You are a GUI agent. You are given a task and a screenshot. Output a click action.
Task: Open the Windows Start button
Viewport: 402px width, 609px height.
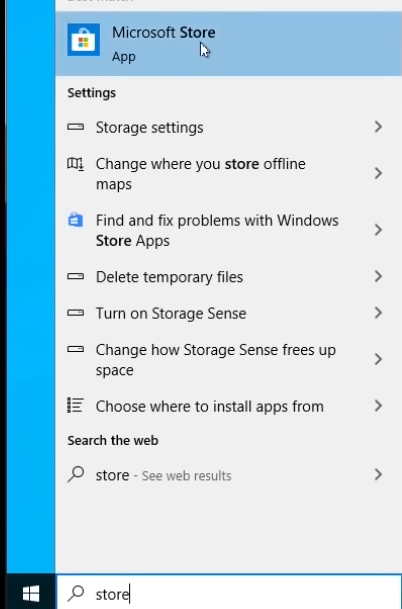[x=31, y=593]
